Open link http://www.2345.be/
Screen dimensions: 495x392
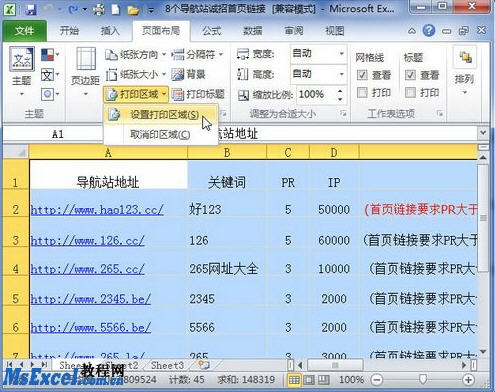91,299
